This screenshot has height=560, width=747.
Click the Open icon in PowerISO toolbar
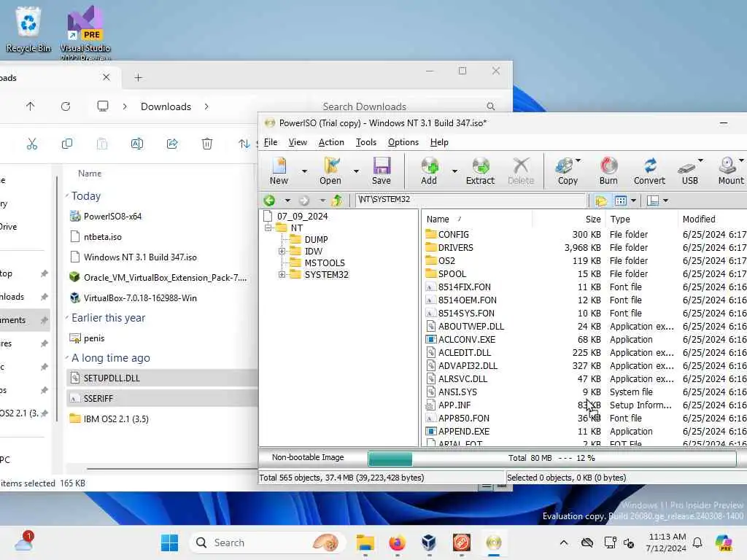330,171
